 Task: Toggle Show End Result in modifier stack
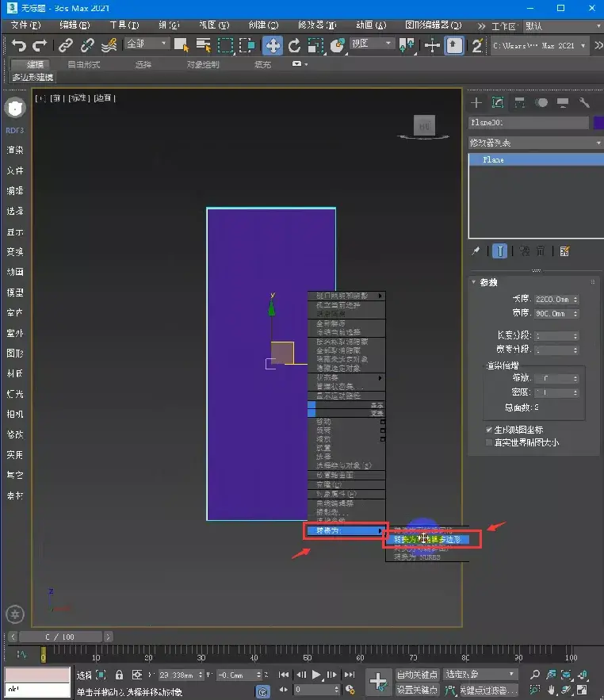pos(499,251)
